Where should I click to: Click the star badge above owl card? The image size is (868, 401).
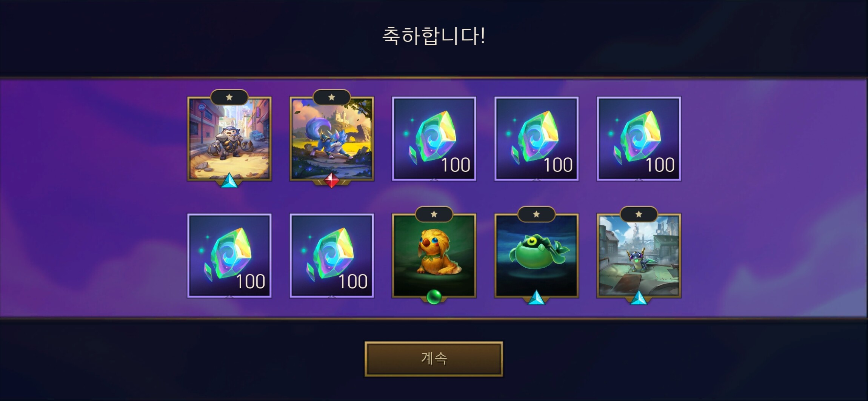(x=229, y=97)
